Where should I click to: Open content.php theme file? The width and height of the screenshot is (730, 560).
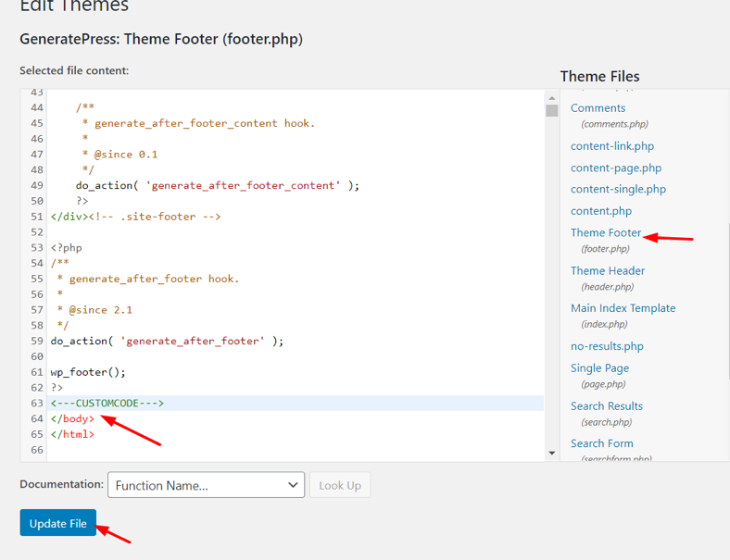[x=601, y=211]
